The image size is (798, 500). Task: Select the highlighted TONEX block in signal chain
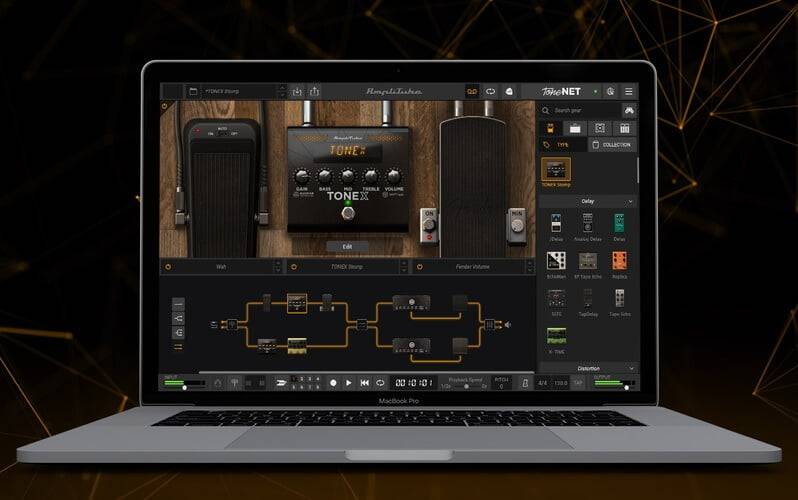coord(297,303)
